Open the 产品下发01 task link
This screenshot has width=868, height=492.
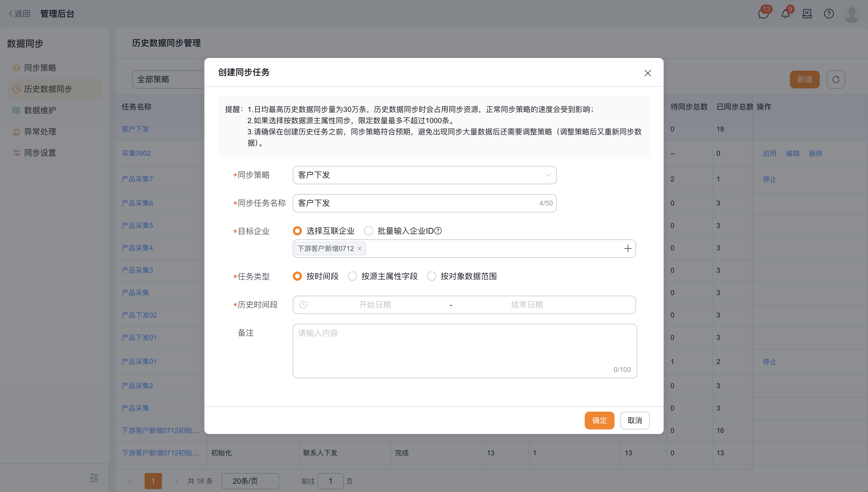139,338
